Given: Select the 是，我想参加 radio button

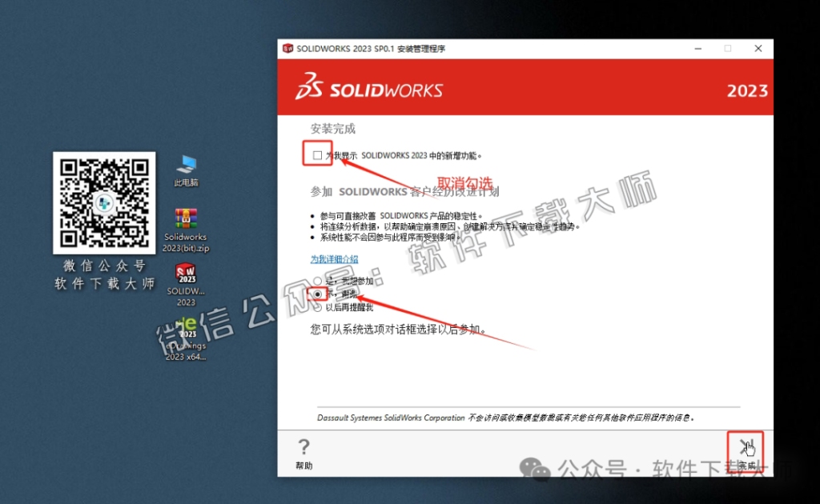Looking at the screenshot, I should point(318,281).
